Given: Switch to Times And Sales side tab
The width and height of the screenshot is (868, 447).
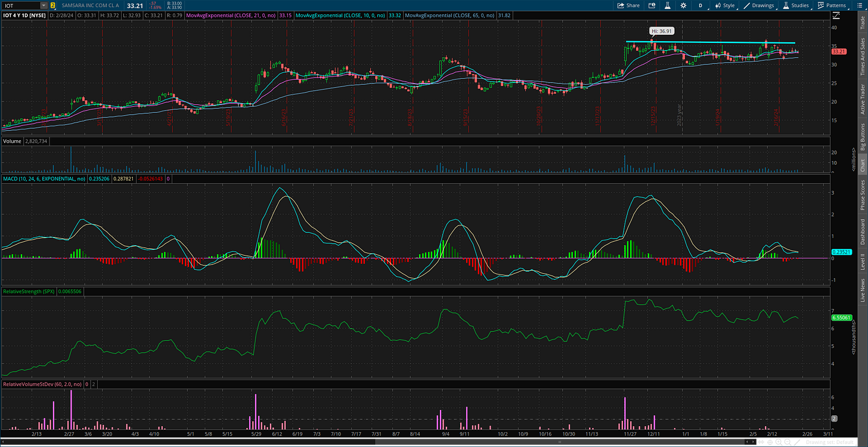Looking at the screenshot, I should 863,57.
